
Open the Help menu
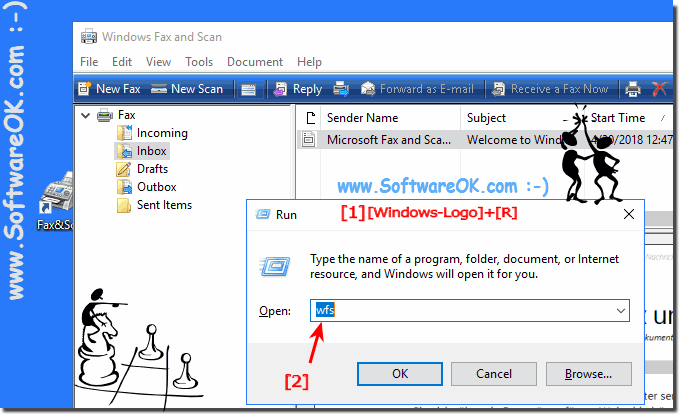click(309, 62)
